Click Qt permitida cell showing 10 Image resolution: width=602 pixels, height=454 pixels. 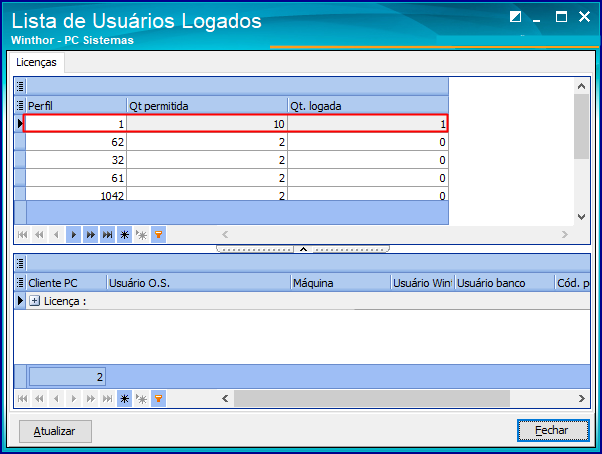point(207,124)
